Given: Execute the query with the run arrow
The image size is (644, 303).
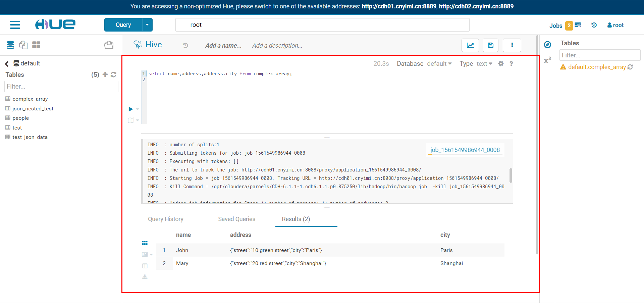Looking at the screenshot, I should tap(130, 109).
